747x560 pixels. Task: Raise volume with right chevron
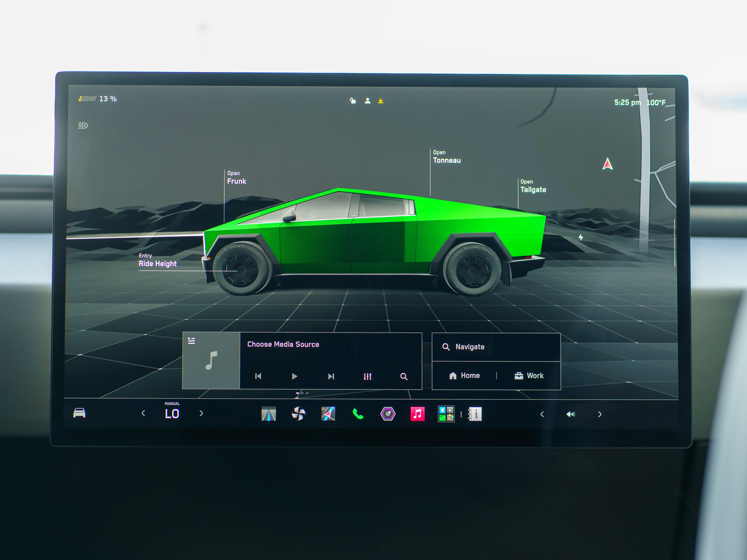pos(600,414)
